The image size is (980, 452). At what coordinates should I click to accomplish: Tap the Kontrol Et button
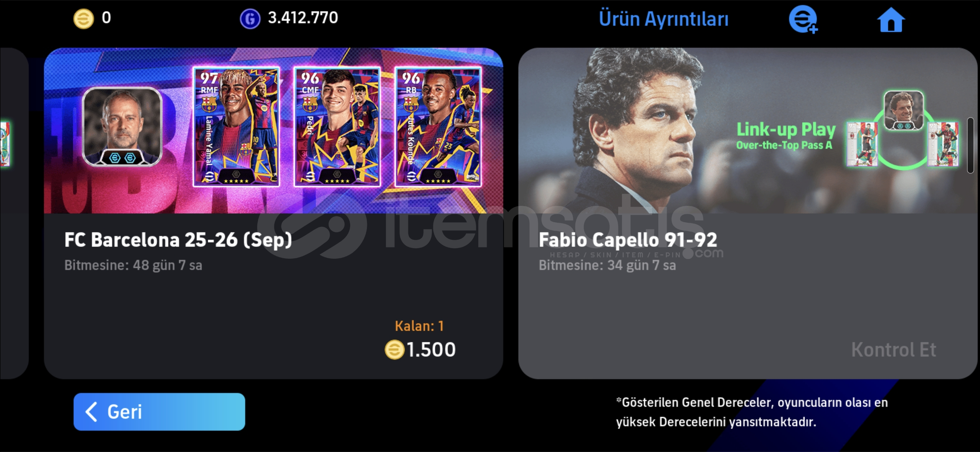click(x=893, y=350)
